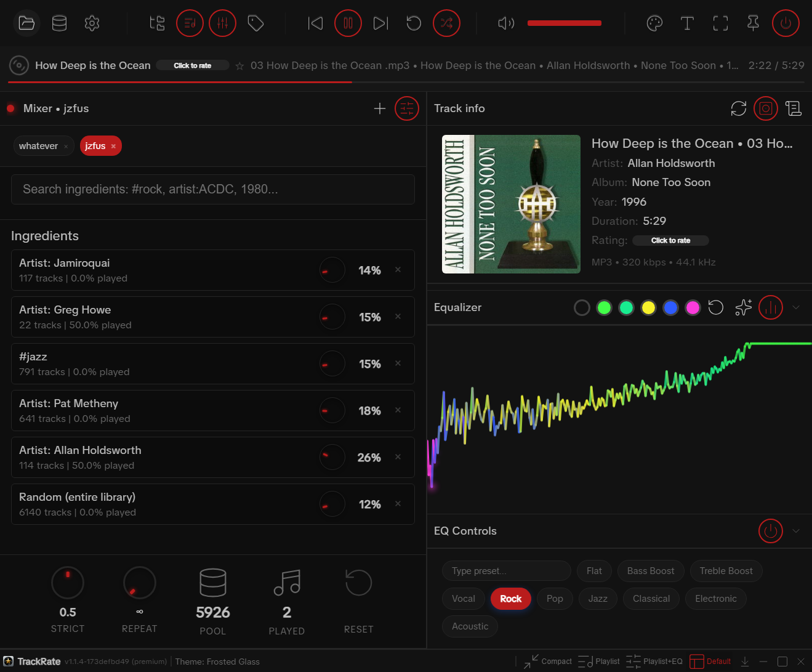Image resolution: width=812 pixels, height=672 pixels.
Task: Select the tree hierarchy icon in the toolbar
Action: [157, 23]
